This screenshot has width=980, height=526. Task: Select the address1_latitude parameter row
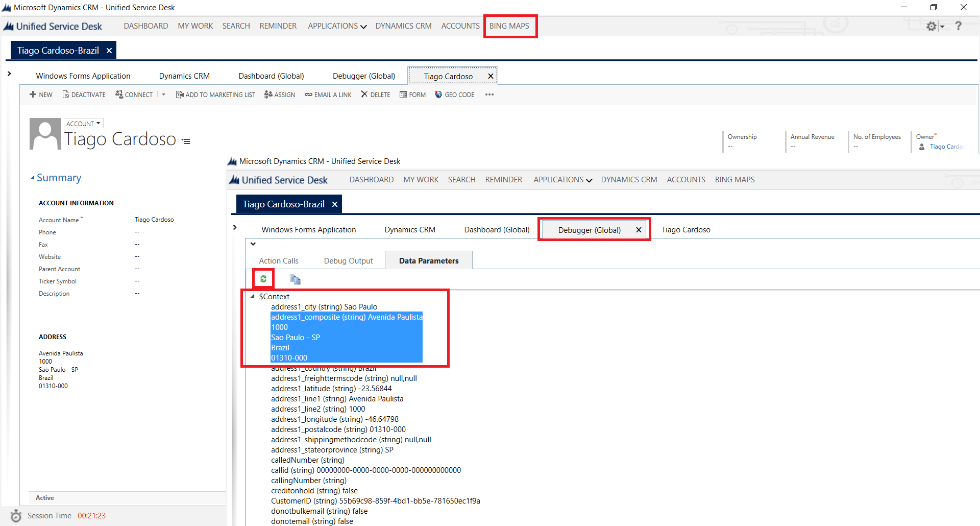[331, 389]
